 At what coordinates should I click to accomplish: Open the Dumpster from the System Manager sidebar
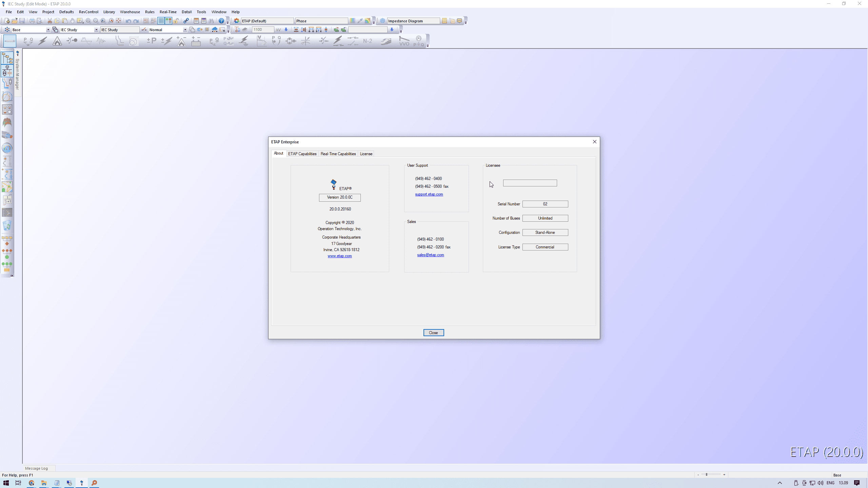tap(7, 225)
